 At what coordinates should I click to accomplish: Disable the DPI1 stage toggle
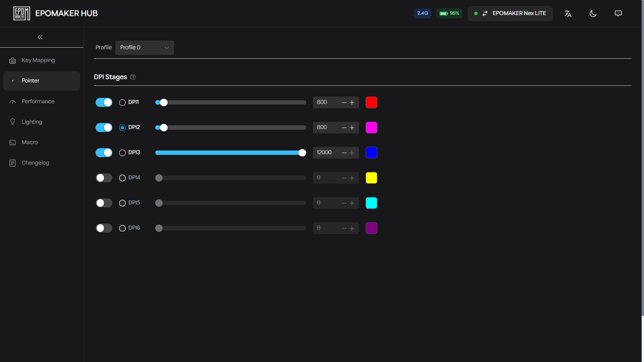click(x=104, y=102)
